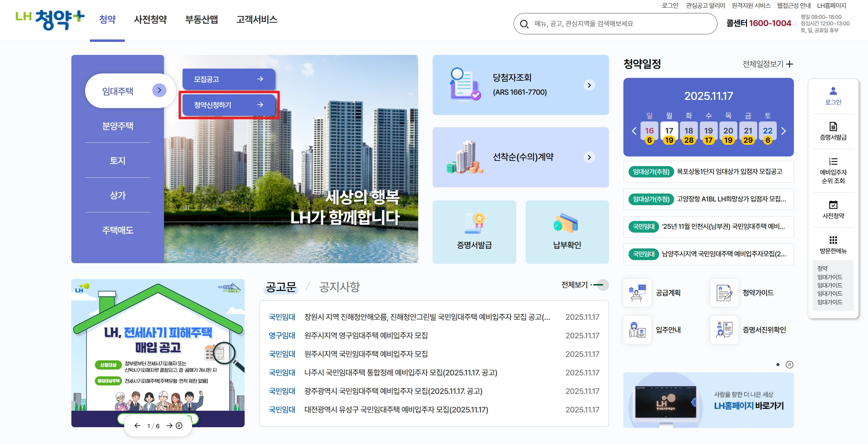Click the 증명서진위확인 verification icon
Viewport: 868px width, 444px height.
point(724,330)
